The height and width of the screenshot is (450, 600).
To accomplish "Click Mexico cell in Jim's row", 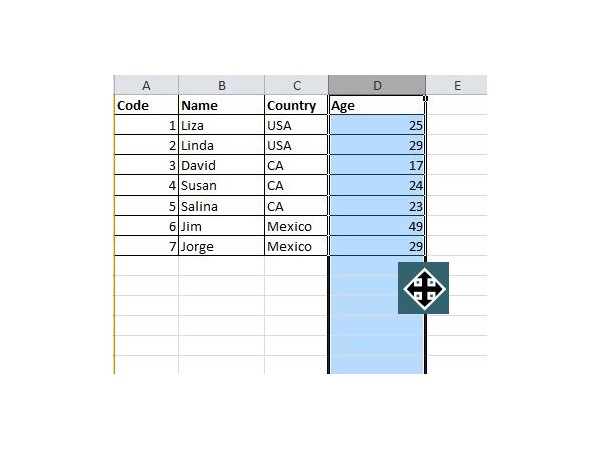I will click(x=297, y=226).
